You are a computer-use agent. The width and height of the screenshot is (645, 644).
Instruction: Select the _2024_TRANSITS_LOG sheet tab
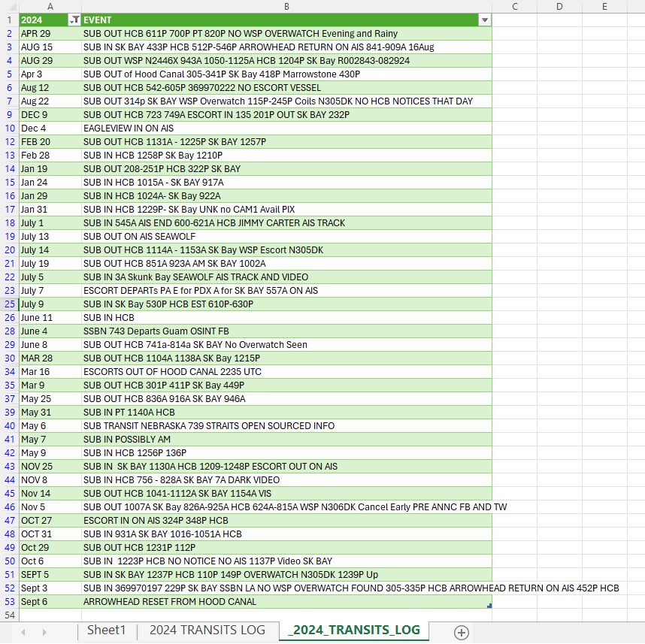[x=353, y=630]
